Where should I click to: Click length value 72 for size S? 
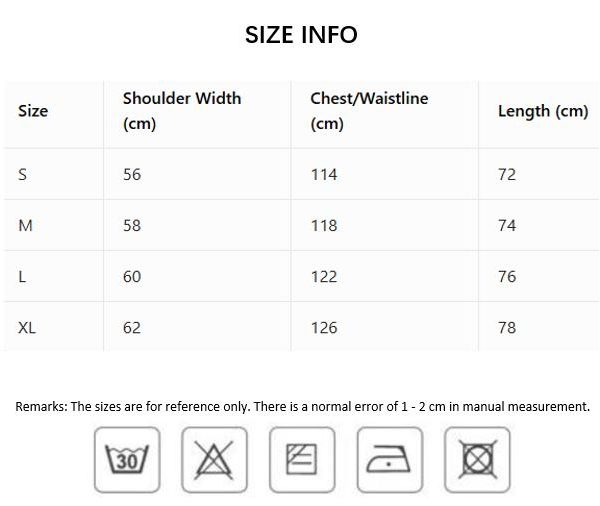[x=507, y=175]
